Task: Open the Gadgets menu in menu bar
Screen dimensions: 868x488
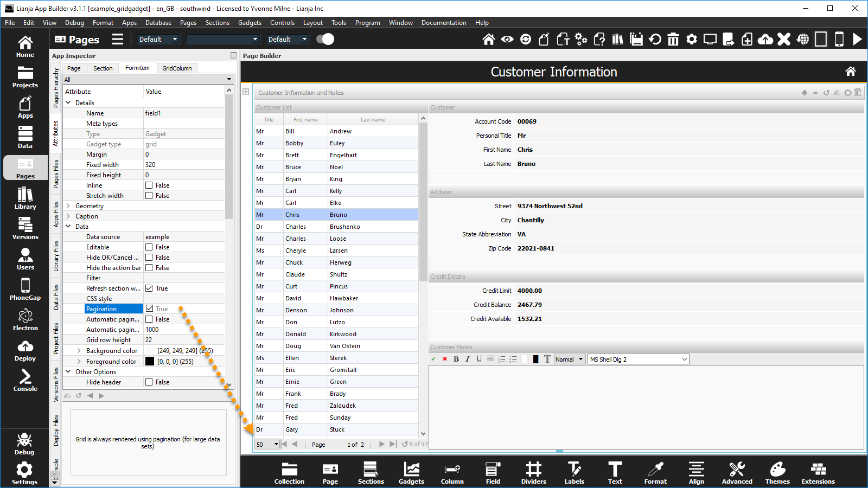Action: (250, 23)
